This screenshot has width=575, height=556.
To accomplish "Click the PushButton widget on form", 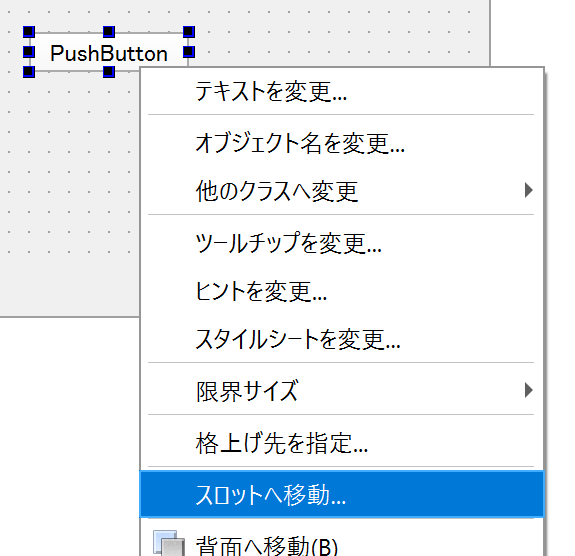I will point(109,52).
